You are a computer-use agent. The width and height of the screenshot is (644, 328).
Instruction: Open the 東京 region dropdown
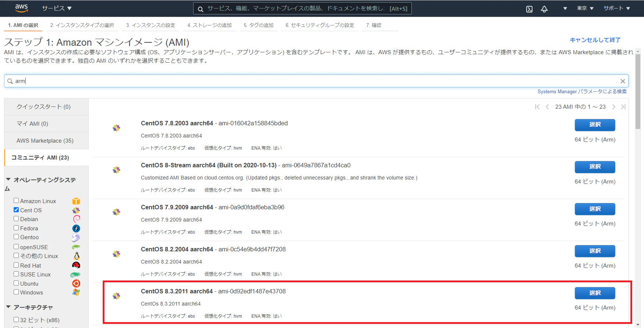click(x=585, y=8)
